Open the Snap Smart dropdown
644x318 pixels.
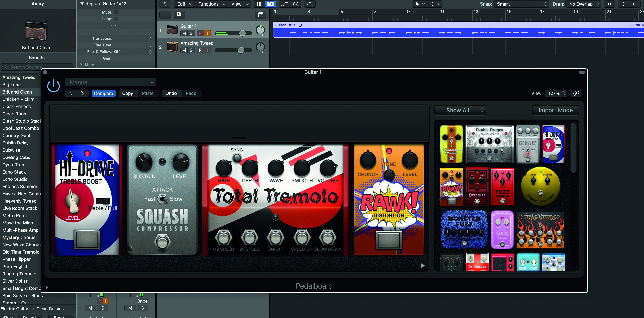[x=522, y=4]
